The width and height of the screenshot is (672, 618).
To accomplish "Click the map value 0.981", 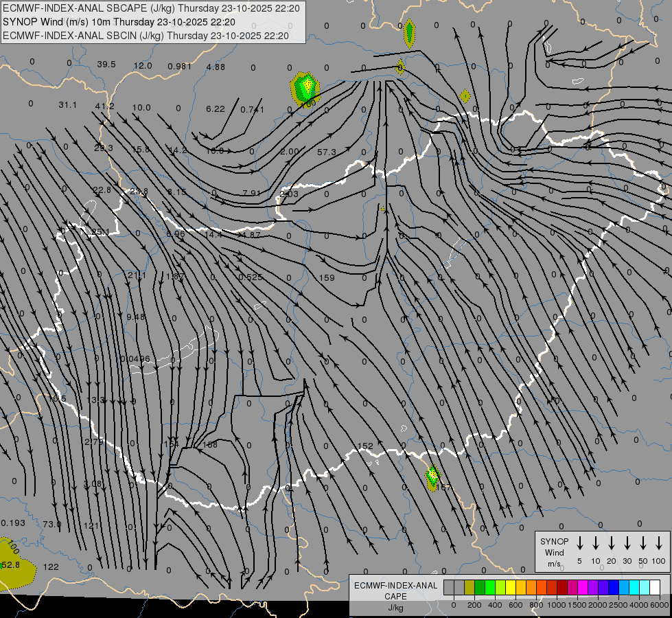I will (x=180, y=67).
